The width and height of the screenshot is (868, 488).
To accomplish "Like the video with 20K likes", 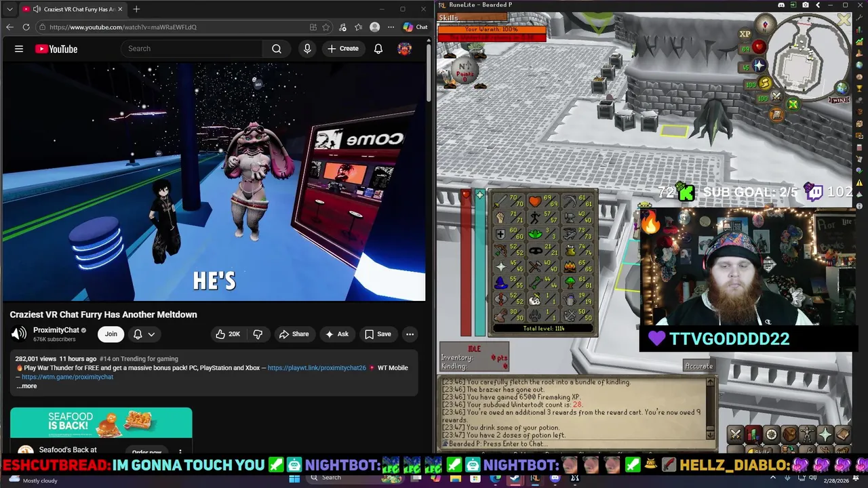I will 228,334.
